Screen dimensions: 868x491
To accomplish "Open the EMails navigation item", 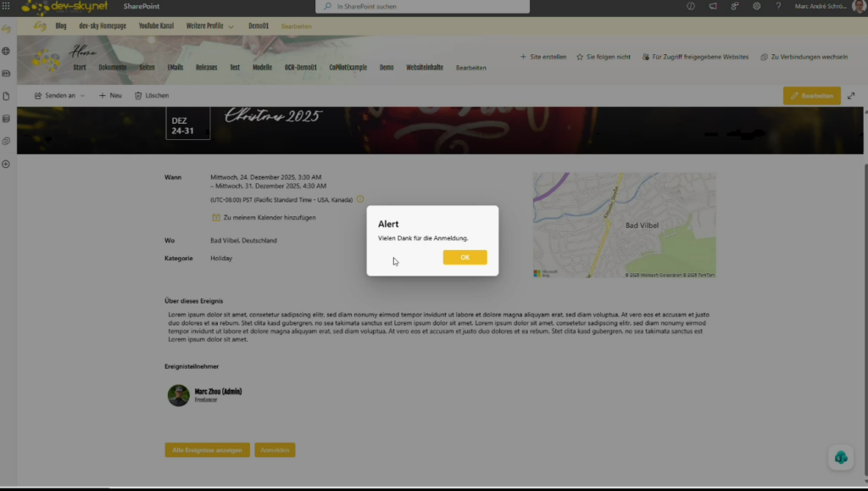I will tap(175, 68).
